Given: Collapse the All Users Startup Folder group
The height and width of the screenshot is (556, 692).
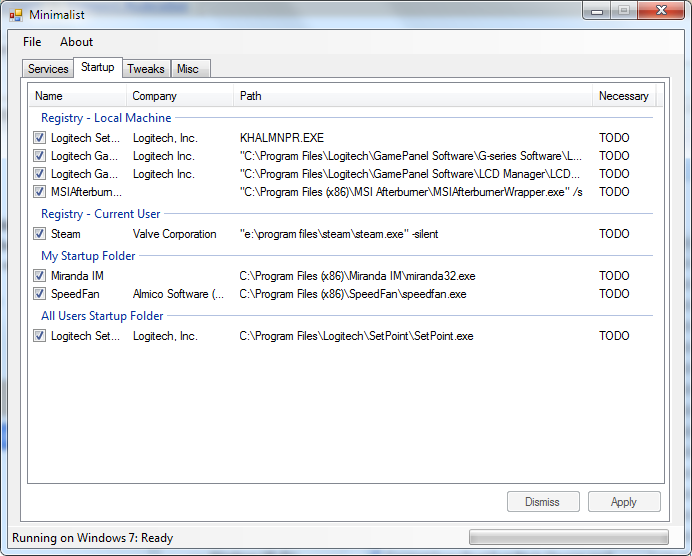Looking at the screenshot, I should coord(102,316).
